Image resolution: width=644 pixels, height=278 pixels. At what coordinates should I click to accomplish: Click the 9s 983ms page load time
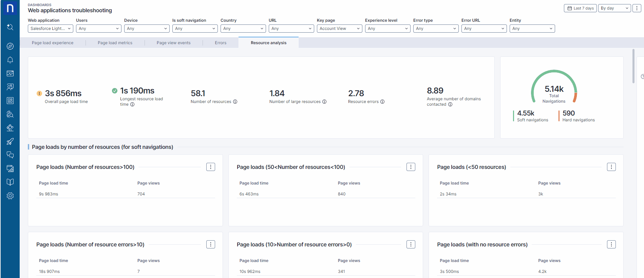coord(49,194)
